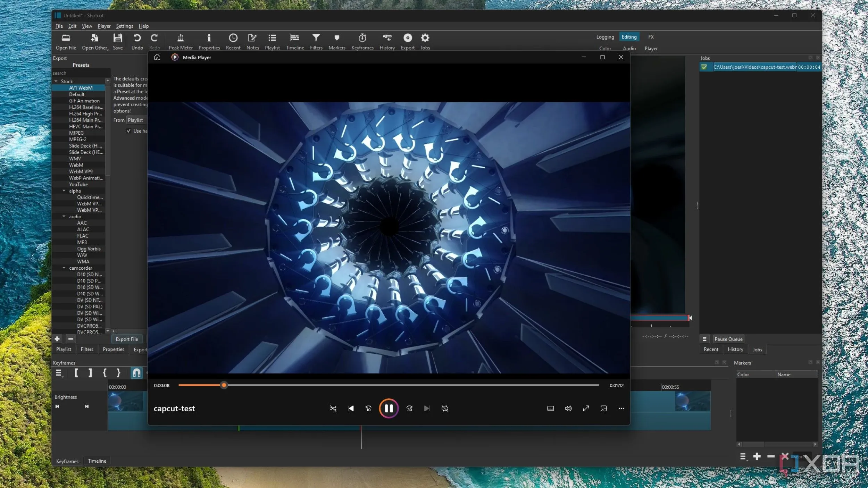Open the Filters panel from toolbar
This screenshot has width=868, height=488.
(316, 42)
